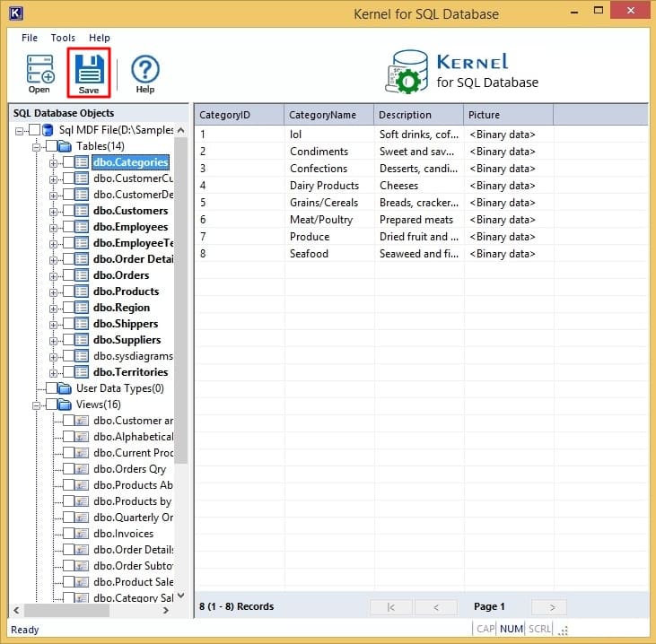Viewport: 656px width, 644px height.
Task: Tick the dbo.Customers checkbox
Action: (x=68, y=211)
